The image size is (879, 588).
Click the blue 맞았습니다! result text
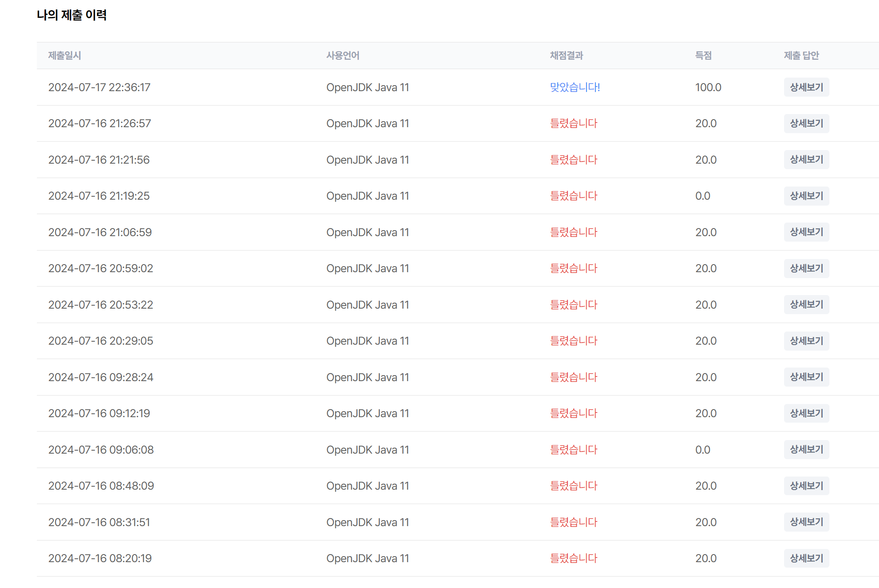tap(575, 87)
